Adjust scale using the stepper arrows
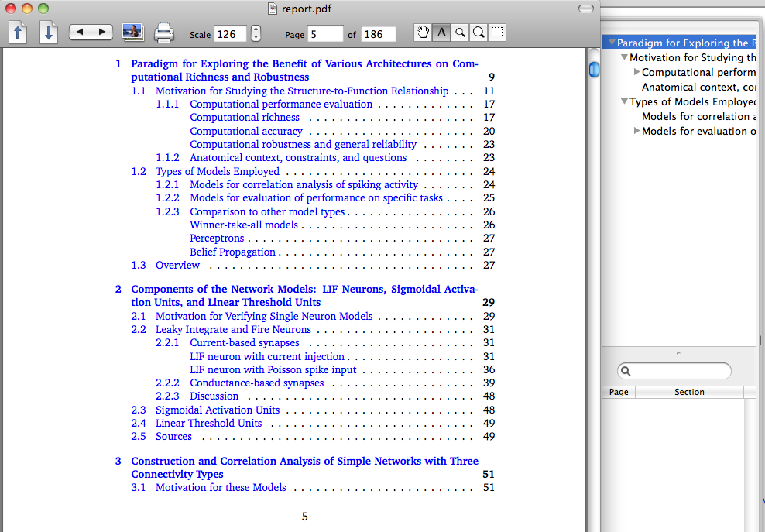765x532 pixels. pos(256,33)
